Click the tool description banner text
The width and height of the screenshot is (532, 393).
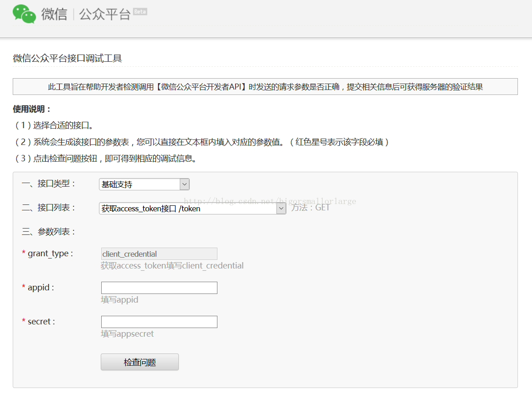tap(266, 86)
